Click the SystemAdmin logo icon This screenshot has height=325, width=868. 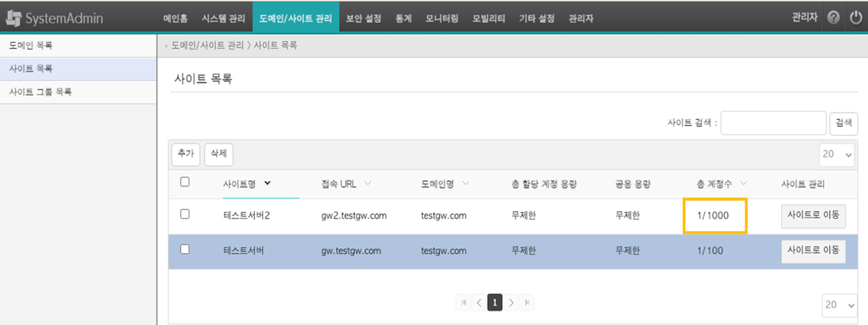tap(13, 18)
